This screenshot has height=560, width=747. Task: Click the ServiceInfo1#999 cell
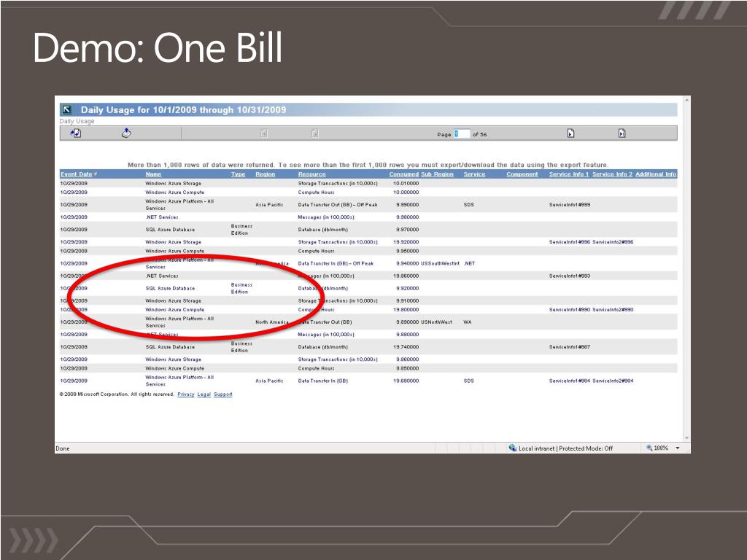[569, 205]
